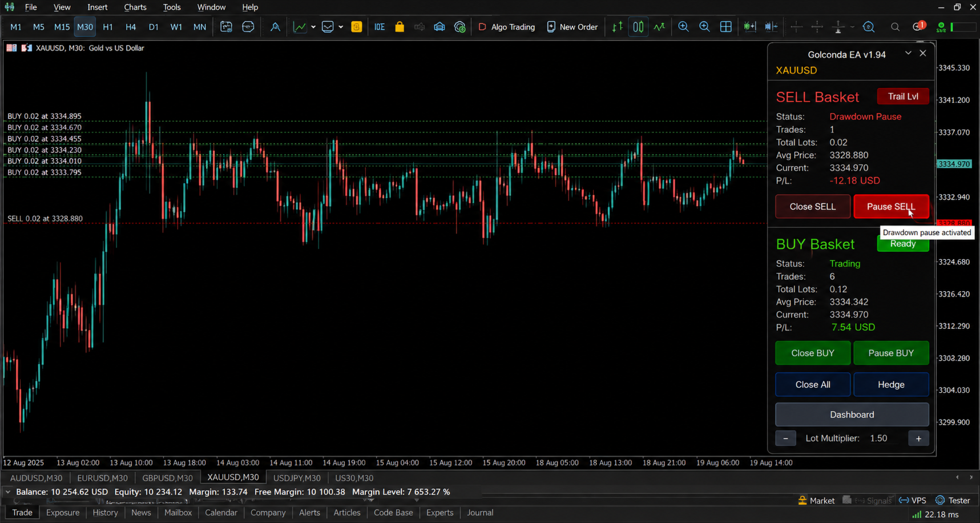Open the line chart indicators icon
The width and height of the screenshot is (980, 523).
300,27
